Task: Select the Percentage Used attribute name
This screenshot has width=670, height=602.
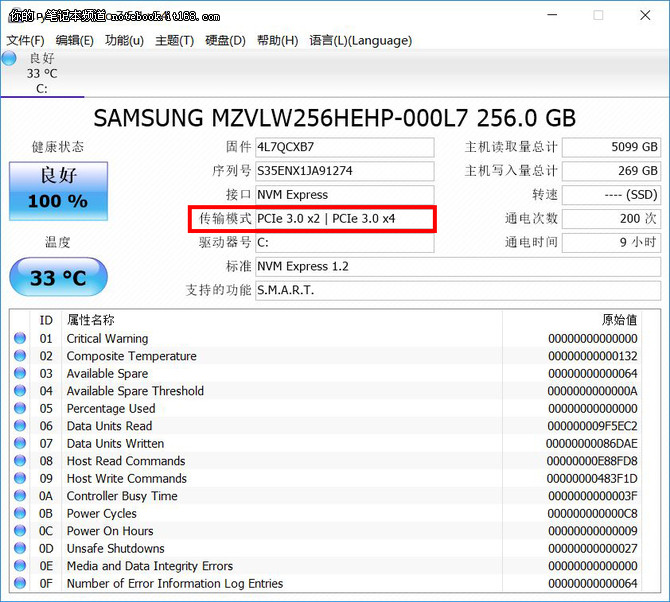Action: 111,408
